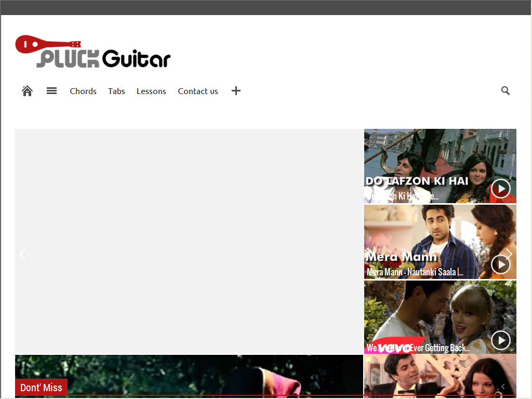Expand more menu items with plus icon
This screenshot has height=399, width=532.
point(236,91)
